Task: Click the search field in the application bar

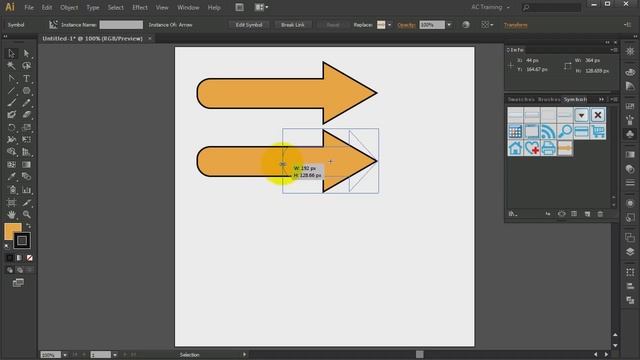Action: pos(551,7)
